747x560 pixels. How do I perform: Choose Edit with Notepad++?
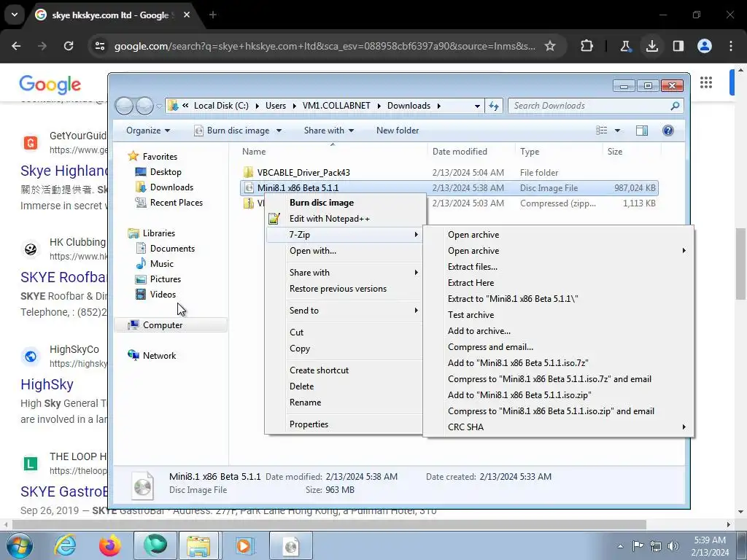coord(329,219)
